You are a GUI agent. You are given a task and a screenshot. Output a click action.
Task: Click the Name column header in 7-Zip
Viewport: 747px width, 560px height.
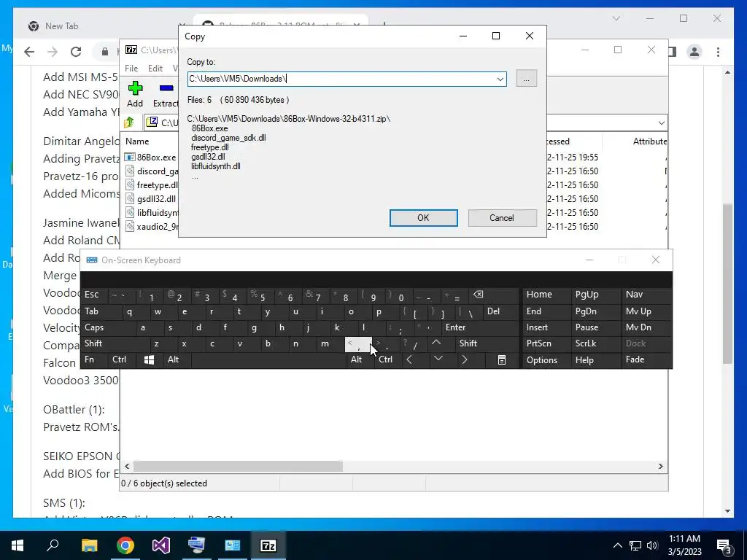[x=137, y=141]
